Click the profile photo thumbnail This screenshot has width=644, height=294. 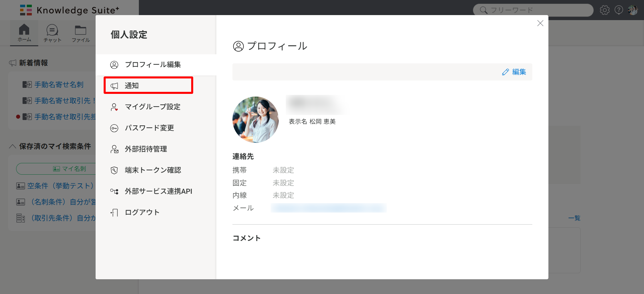[x=256, y=120]
